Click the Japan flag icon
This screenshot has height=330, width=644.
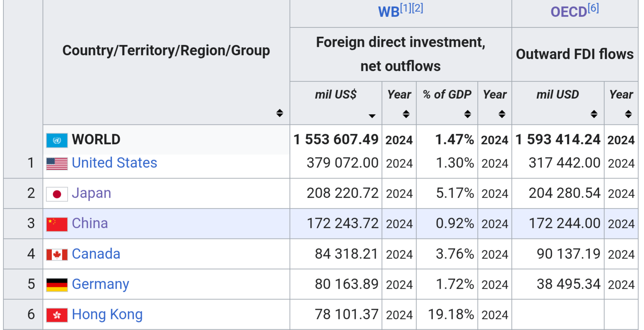[57, 194]
